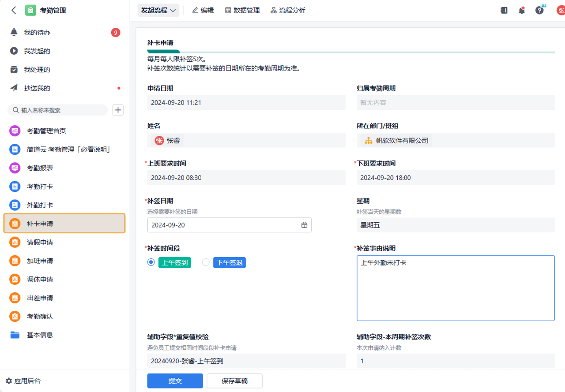The height and width of the screenshot is (392, 565).
Task: Click the 考勤打卡 blue form icon
Action: click(x=15, y=187)
